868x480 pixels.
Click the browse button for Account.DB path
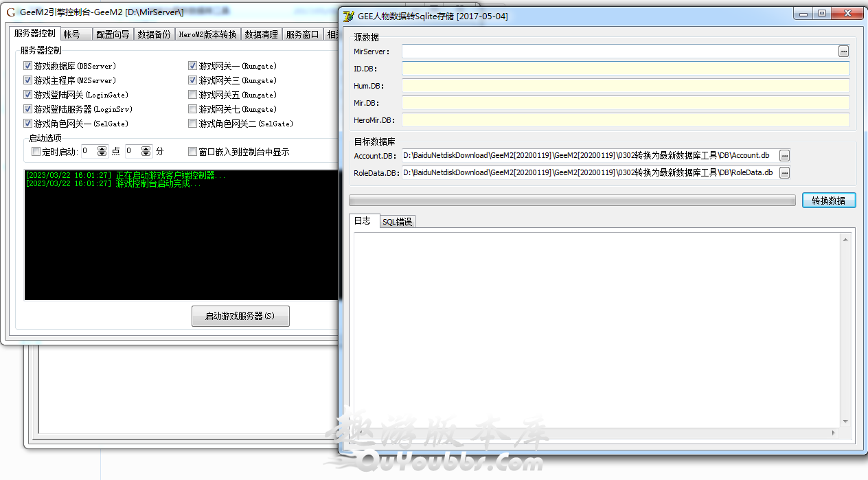pyautogui.click(x=784, y=156)
